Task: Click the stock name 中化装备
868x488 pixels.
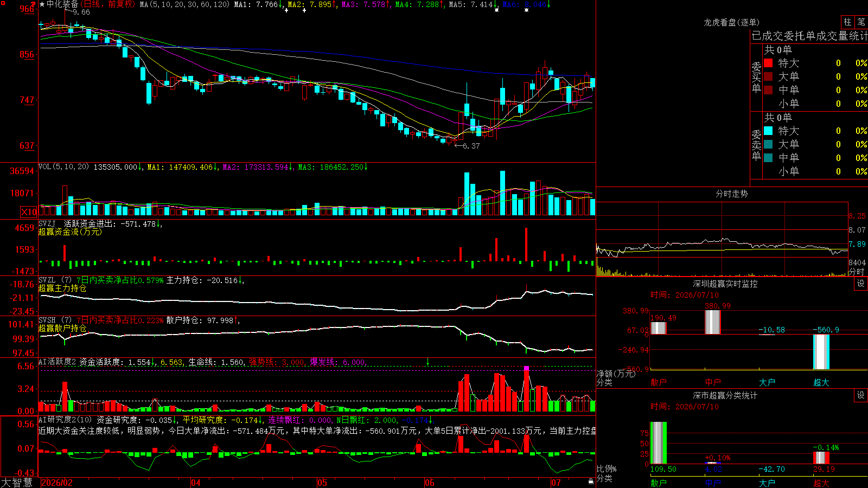Action: tap(62, 4)
